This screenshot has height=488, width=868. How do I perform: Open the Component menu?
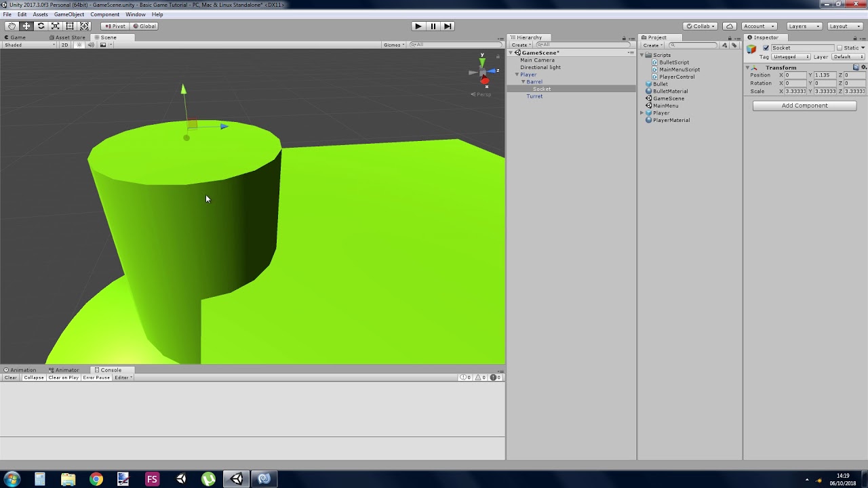[x=105, y=14]
